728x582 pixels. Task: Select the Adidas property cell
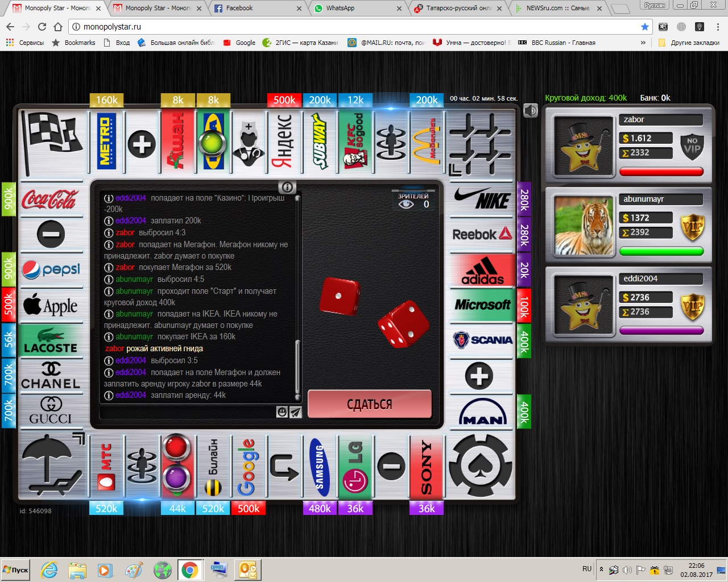point(482,270)
